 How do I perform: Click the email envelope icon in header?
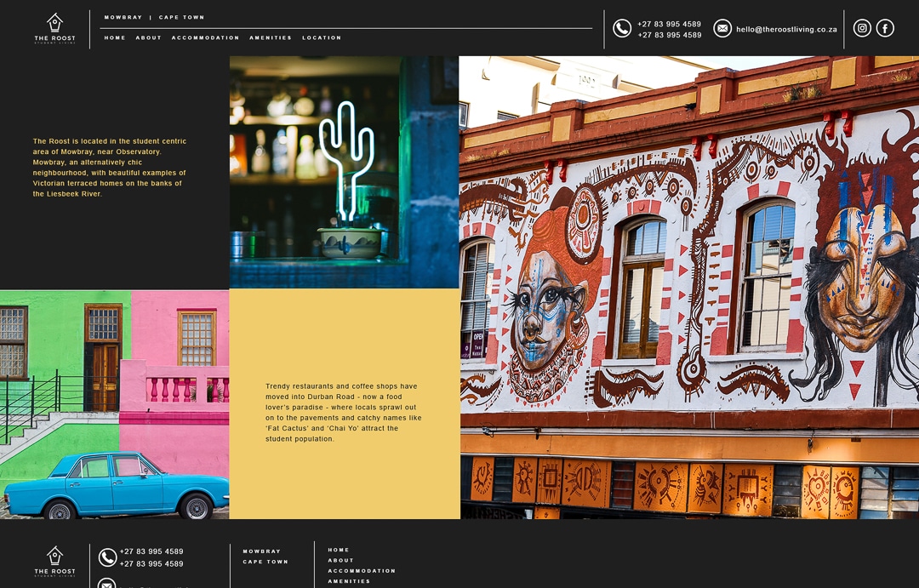tap(722, 29)
